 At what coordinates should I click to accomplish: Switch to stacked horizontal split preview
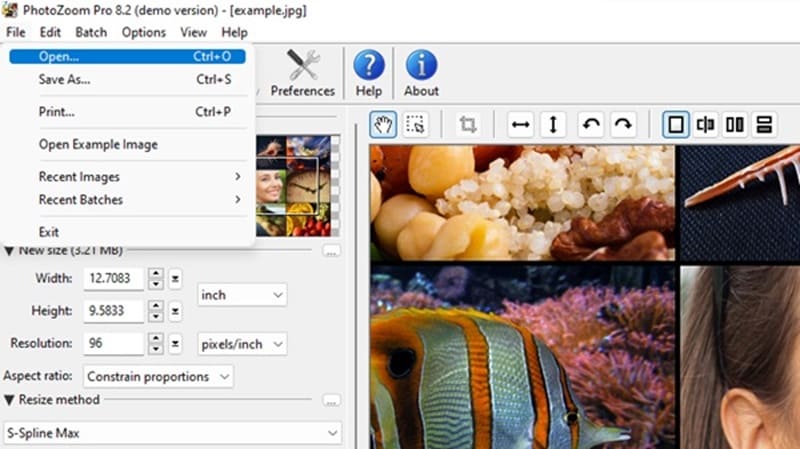[764, 124]
